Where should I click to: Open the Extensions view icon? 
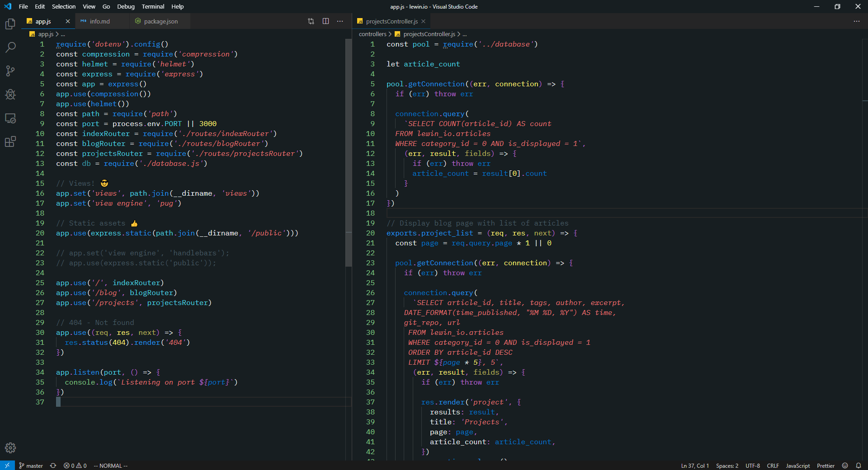click(x=10, y=142)
